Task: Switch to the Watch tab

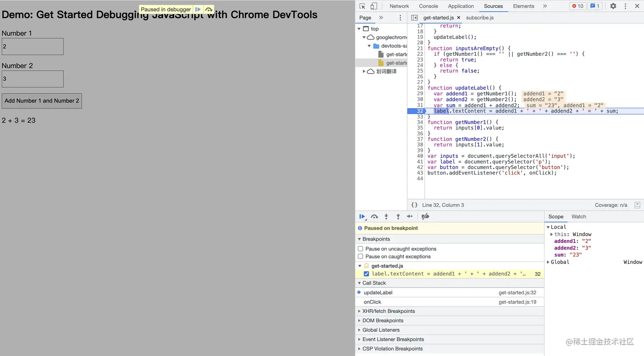Action: [578, 216]
